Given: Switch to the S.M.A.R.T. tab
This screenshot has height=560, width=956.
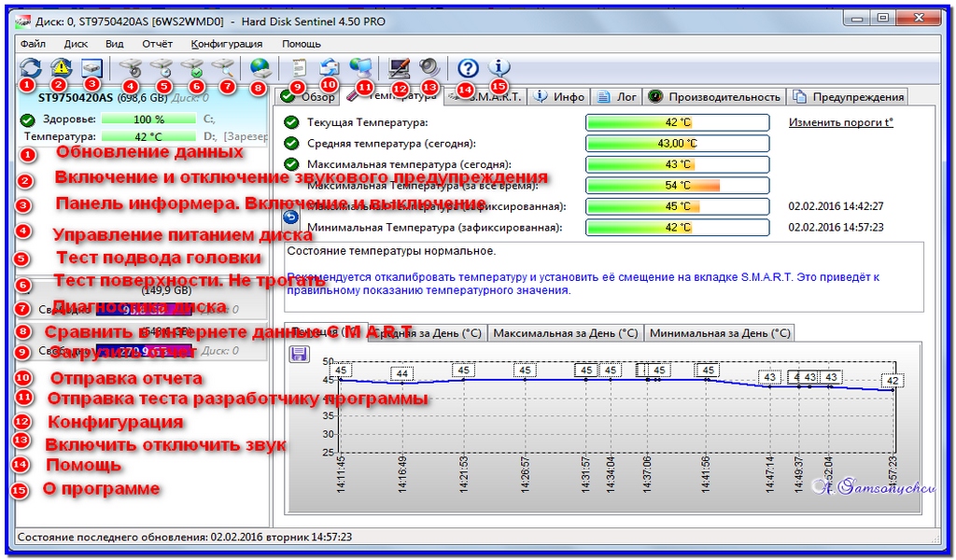Looking at the screenshot, I should point(485,96).
